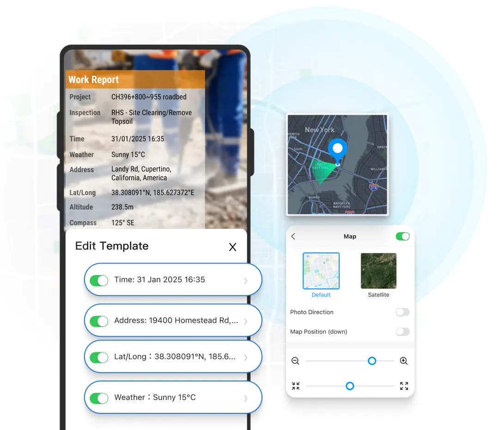Screen dimensions: 504x430
Task: Select the enlarge map size icon
Action: pyautogui.click(x=403, y=386)
